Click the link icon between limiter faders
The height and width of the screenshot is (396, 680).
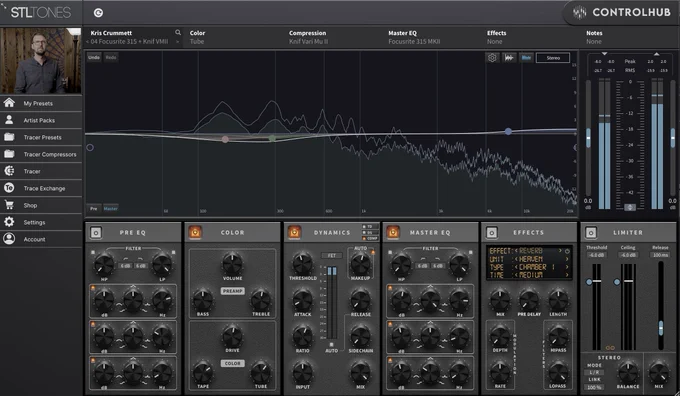tap(610, 347)
